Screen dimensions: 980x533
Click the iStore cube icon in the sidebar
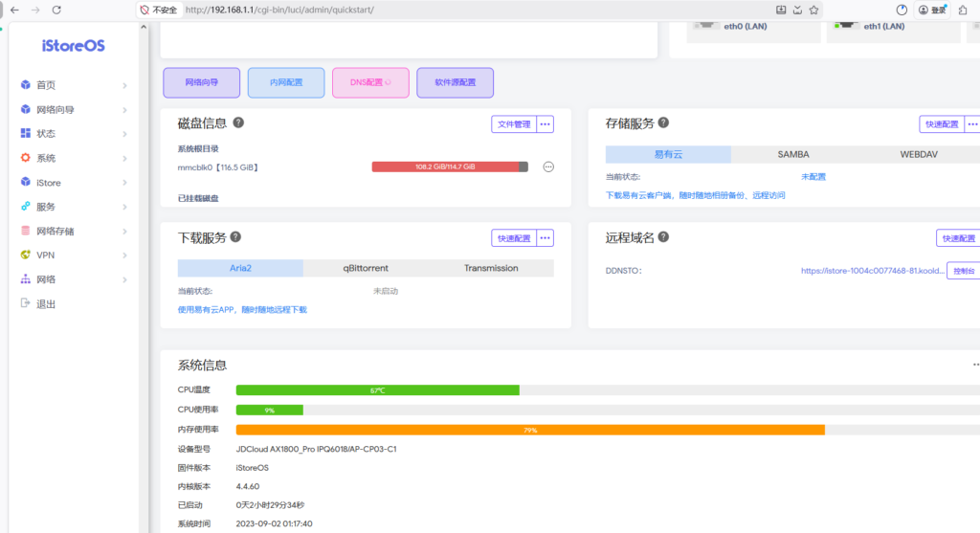[x=25, y=182]
